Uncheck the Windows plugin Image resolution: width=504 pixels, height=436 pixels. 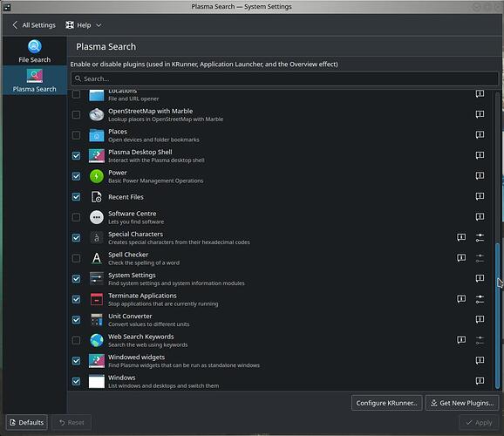pyautogui.click(x=76, y=381)
